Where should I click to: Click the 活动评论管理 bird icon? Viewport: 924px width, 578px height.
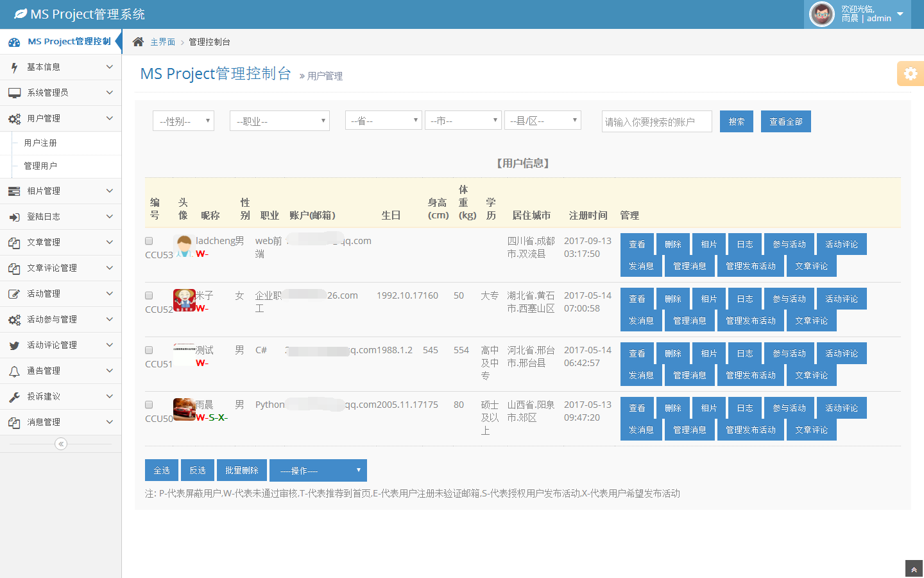(14, 346)
